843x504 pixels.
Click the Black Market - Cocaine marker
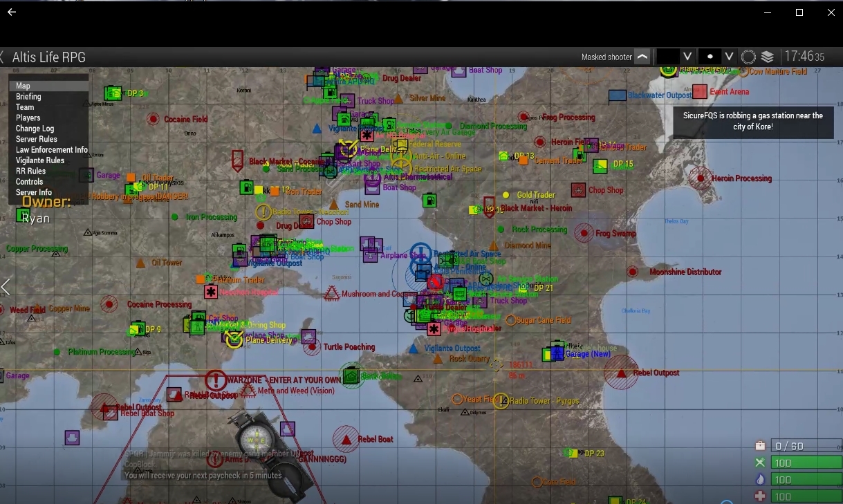237,160
